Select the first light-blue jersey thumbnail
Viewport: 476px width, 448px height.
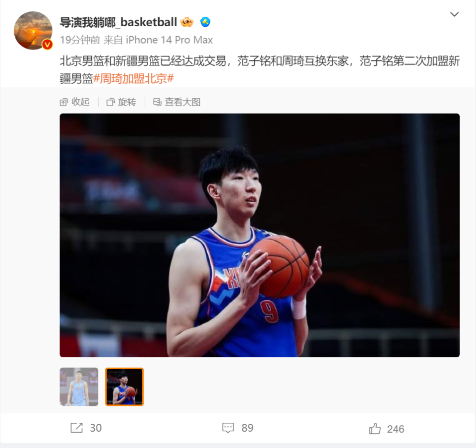[79, 387]
